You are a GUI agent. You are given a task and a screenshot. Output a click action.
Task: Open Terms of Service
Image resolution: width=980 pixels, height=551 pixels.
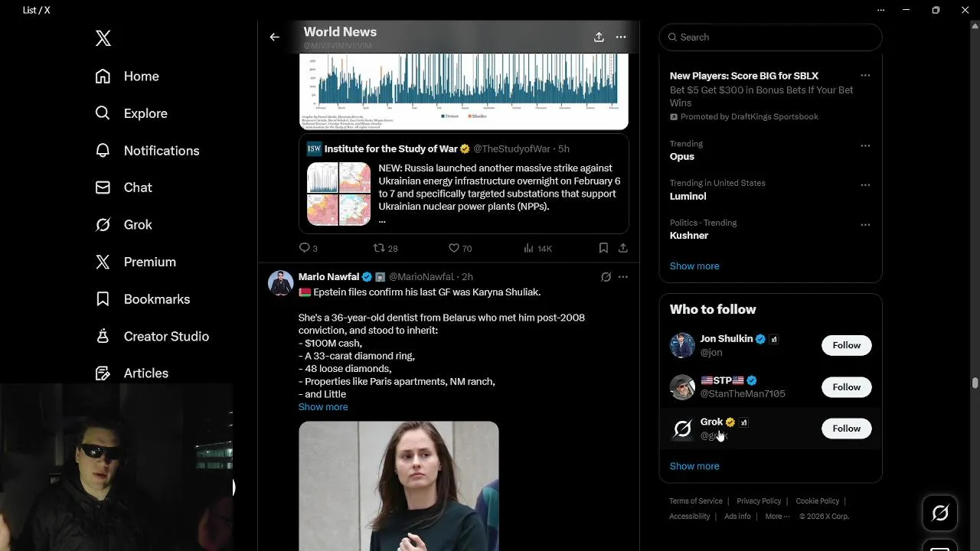coord(696,501)
